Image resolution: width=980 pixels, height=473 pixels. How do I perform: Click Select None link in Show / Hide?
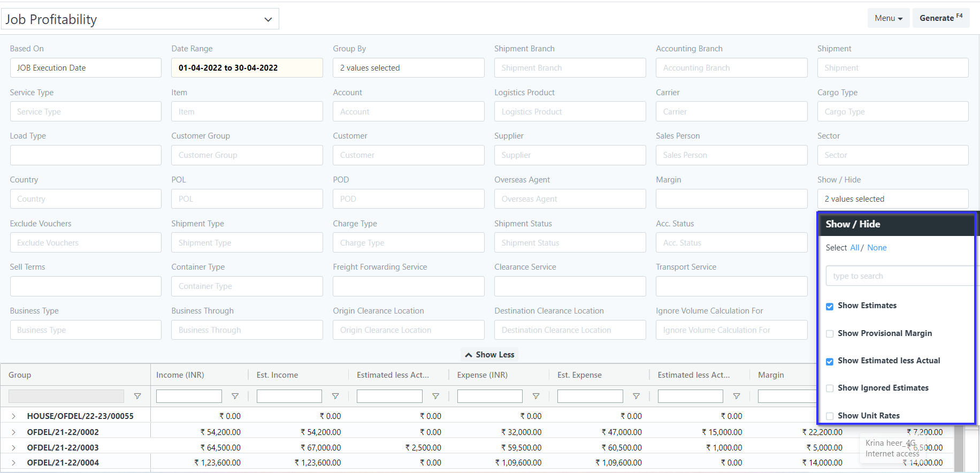[877, 248]
